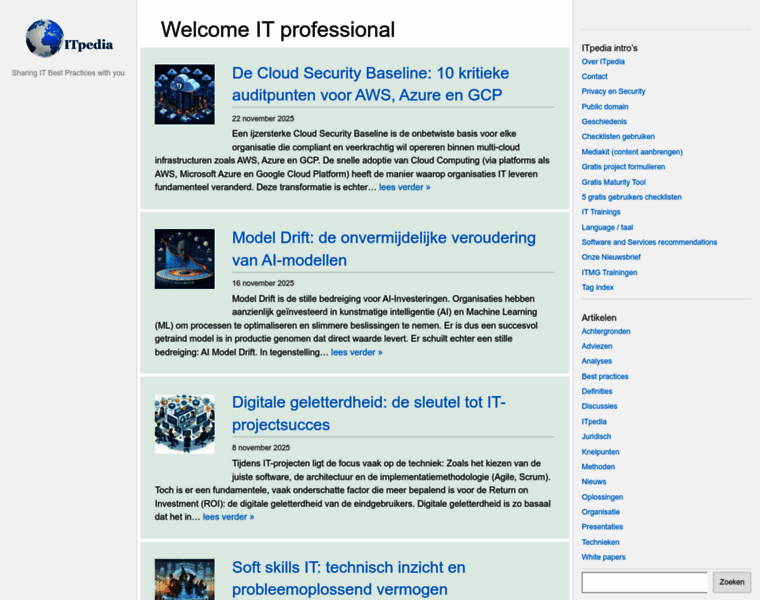Click the 'Welcome IT professional' heading

point(278,30)
